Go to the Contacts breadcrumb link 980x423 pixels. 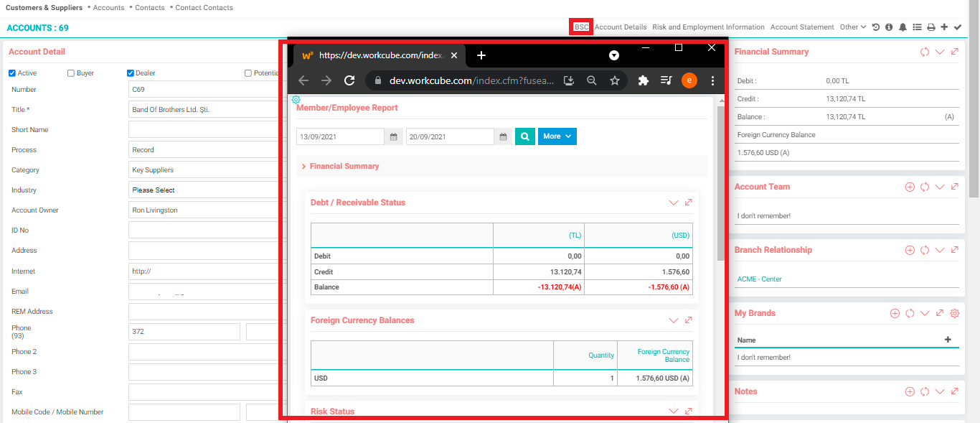[x=151, y=8]
